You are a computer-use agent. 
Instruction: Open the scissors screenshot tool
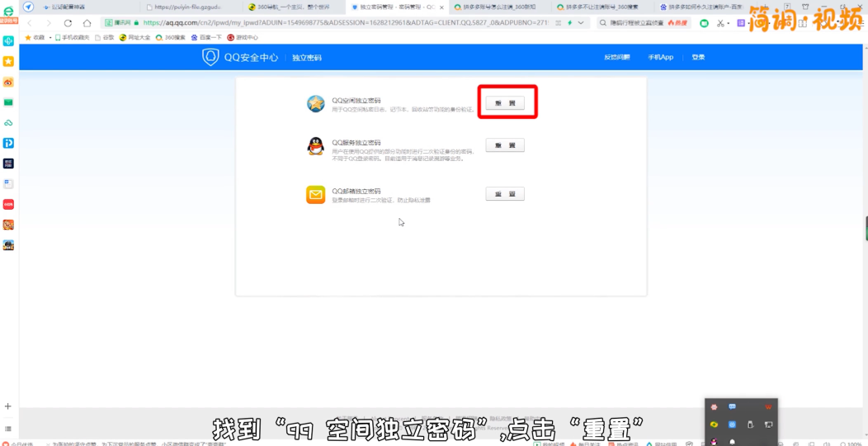pos(720,23)
